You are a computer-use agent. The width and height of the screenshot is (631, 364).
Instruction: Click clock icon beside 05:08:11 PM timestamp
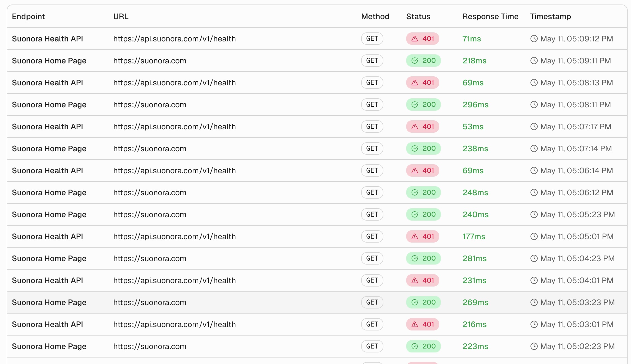point(534,105)
